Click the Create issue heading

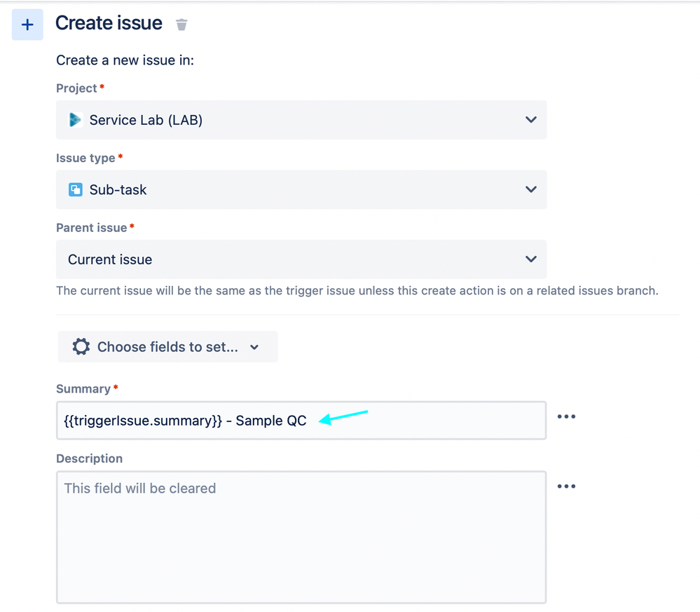pyautogui.click(x=109, y=23)
